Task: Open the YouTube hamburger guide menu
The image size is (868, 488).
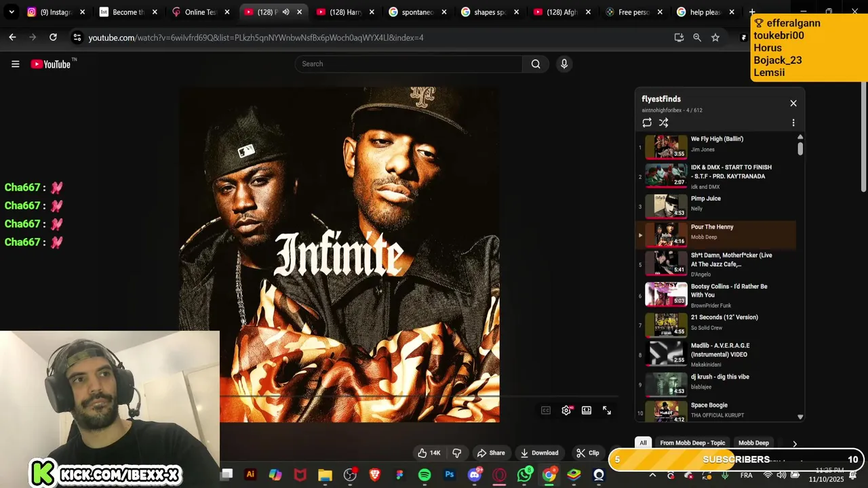Action: (x=15, y=64)
